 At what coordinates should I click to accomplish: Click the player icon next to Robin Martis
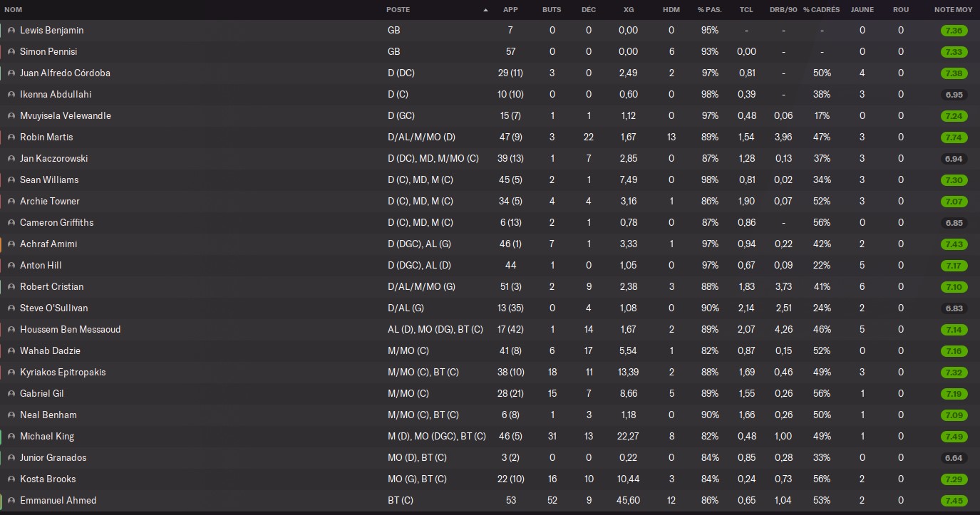11,137
